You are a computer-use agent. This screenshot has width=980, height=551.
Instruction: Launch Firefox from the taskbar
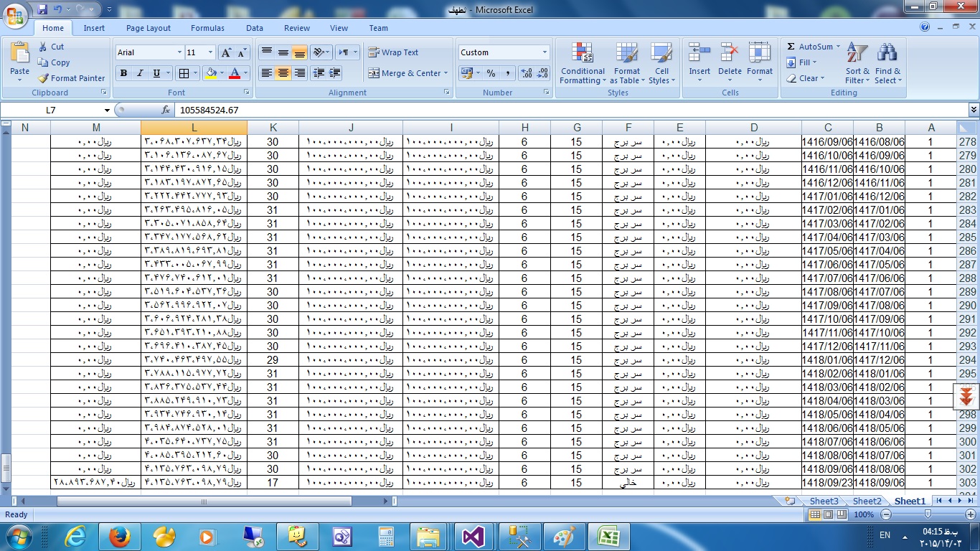point(119,535)
